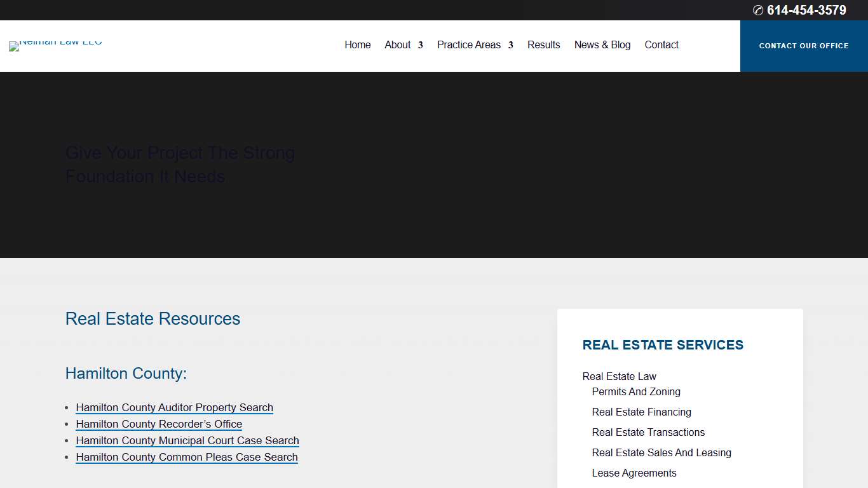Select Home from the navigation menu

[x=357, y=44]
